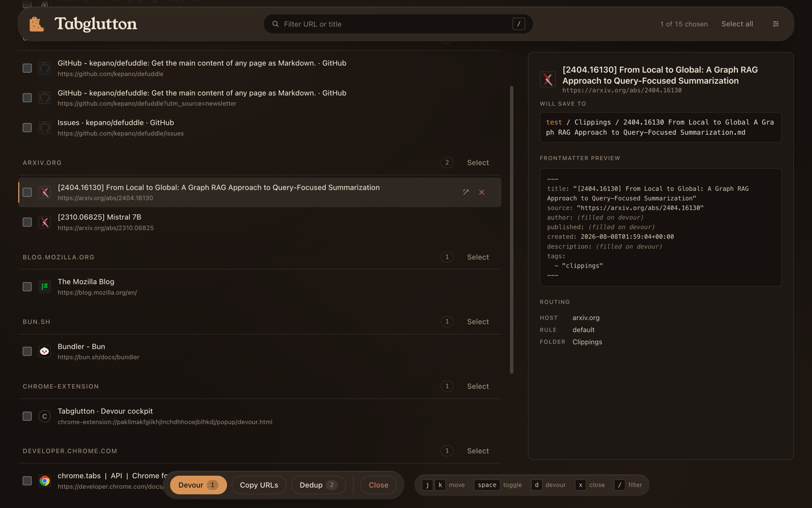Devour the 1 chosen tab
812x508 pixels.
(198, 485)
